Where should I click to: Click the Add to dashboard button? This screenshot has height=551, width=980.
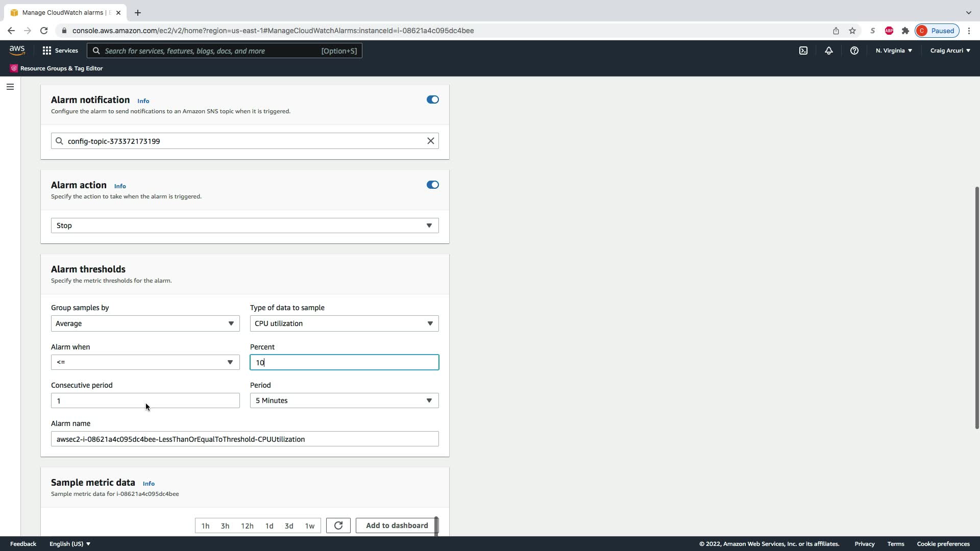[397, 525]
